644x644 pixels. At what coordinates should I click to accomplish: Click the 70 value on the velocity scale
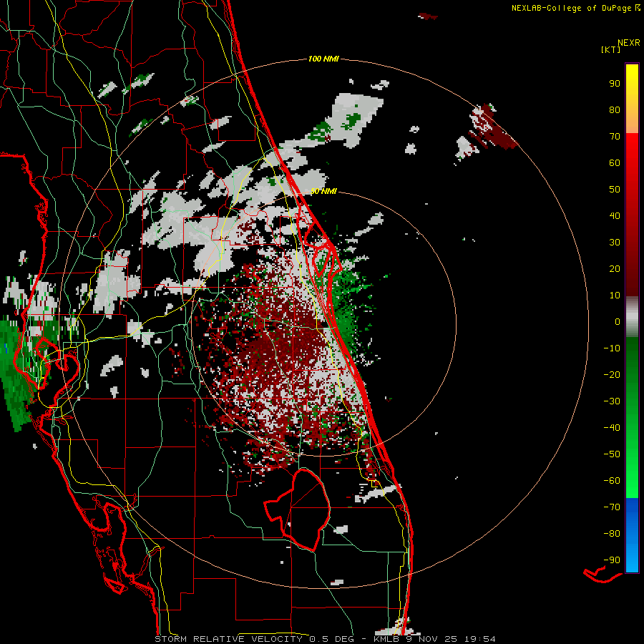point(615,137)
